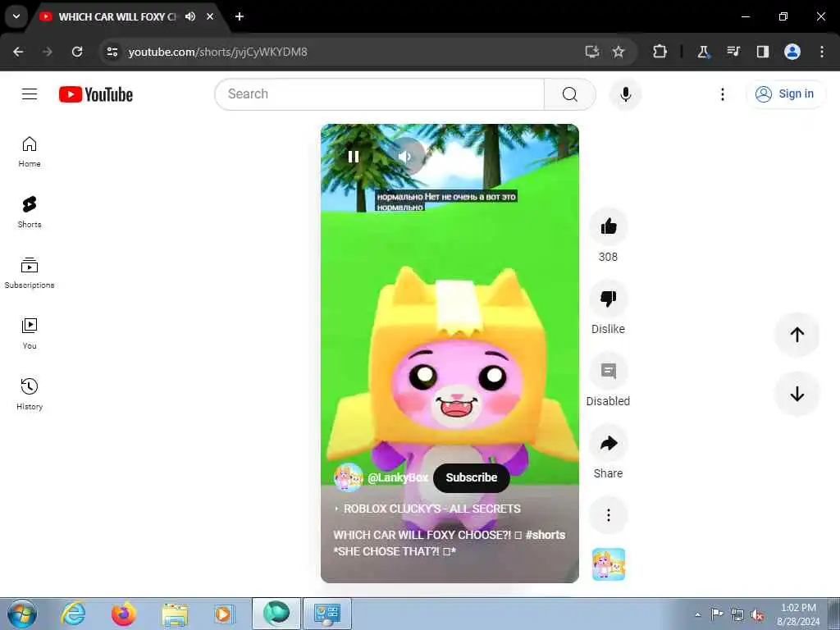Open the sound thumbnail below more actions
The image size is (840, 630).
(x=609, y=564)
